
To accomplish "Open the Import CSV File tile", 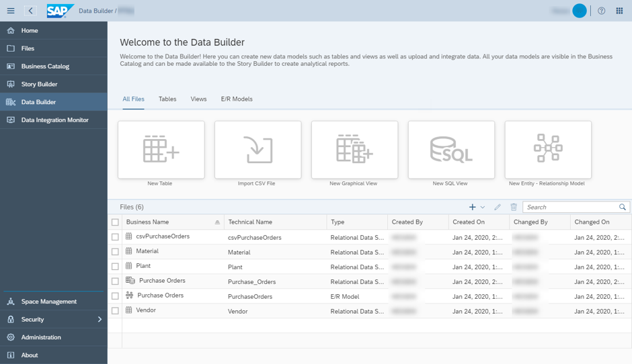I will click(258, 149).
